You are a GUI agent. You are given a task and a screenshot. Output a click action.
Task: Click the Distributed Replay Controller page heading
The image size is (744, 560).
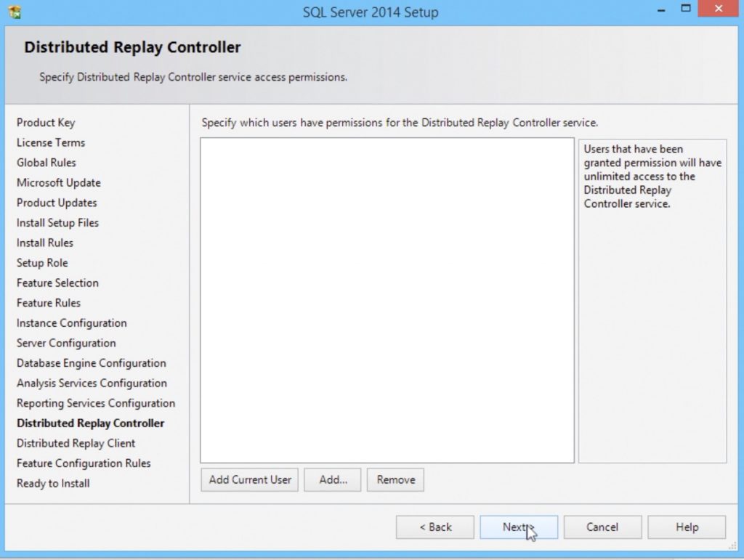click(x=132, y=47)
